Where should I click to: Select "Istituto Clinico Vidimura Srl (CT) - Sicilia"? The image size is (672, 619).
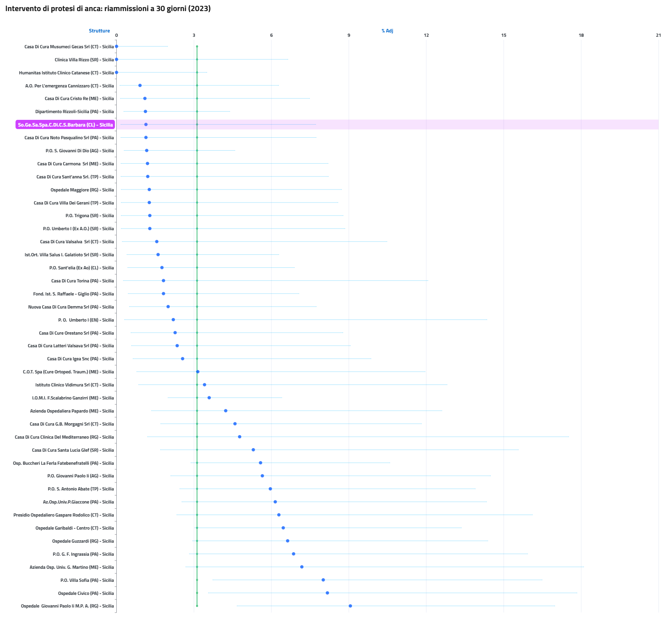[x=74, y=385]
